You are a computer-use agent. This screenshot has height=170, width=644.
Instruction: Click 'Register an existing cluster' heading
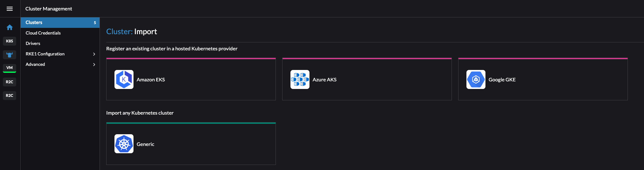click(x=172, y=48)
